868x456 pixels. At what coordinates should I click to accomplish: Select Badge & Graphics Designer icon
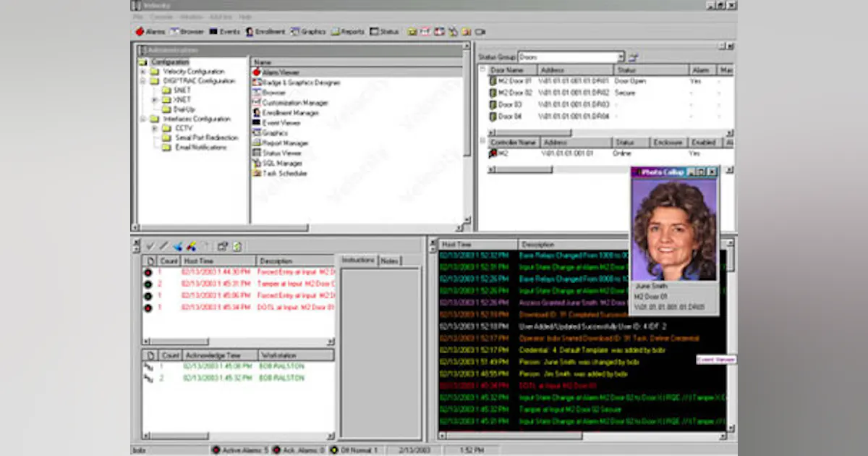[257, 83]
